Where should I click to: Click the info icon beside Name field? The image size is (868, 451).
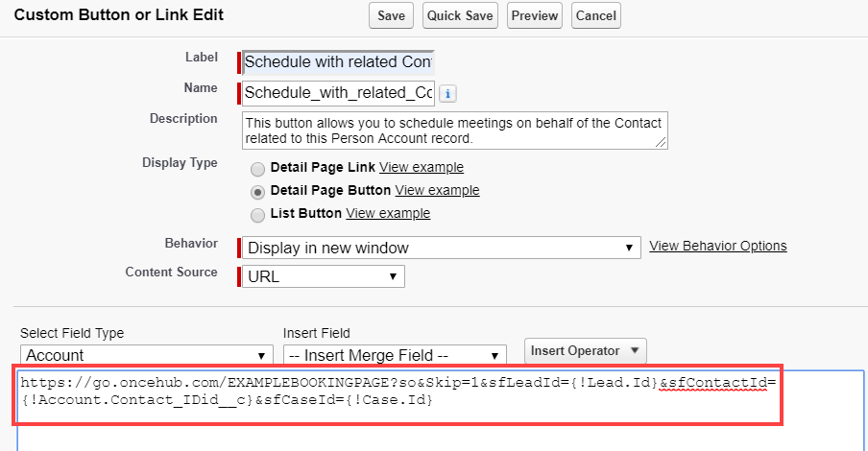[447, 93]
